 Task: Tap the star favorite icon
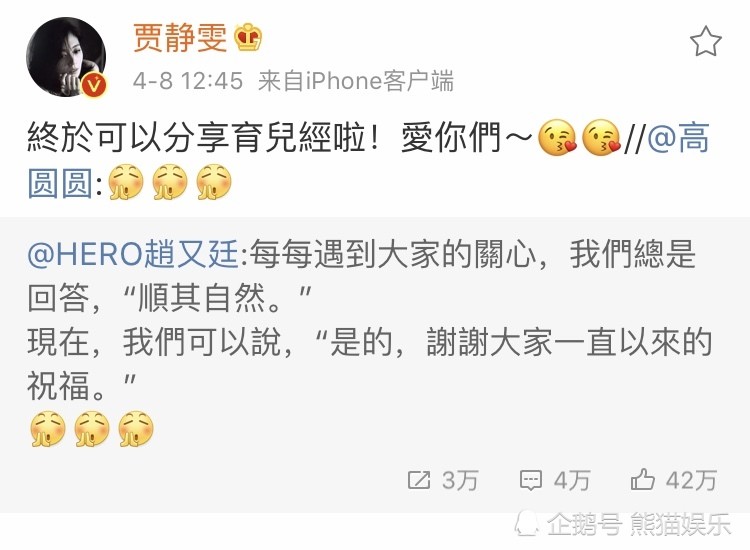pos(706,41)
